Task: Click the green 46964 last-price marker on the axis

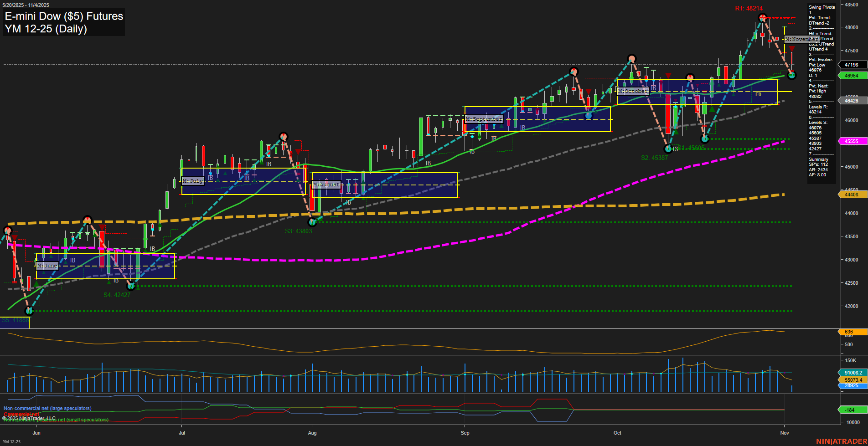Action: (851, 75)
